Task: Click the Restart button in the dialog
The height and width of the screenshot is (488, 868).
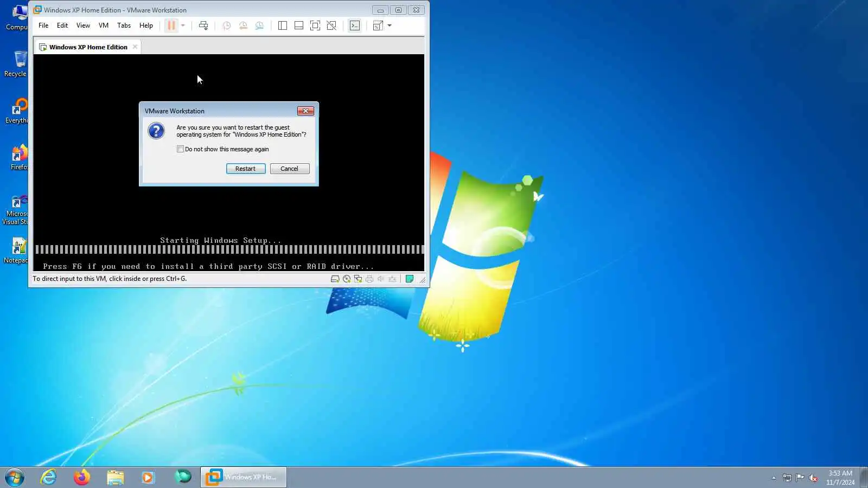Action: point(246,169)
